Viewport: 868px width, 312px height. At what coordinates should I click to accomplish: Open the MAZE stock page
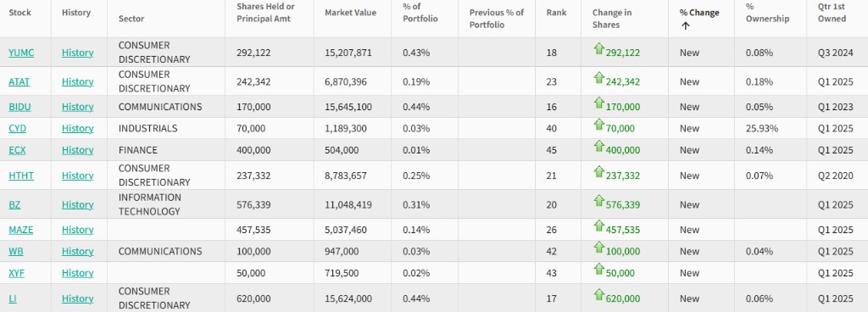tap(21, 230)
